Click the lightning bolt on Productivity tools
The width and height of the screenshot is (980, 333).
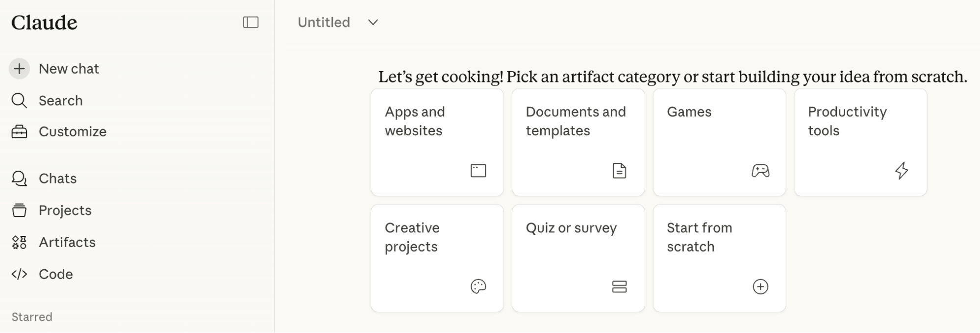(x=902, y=171)
